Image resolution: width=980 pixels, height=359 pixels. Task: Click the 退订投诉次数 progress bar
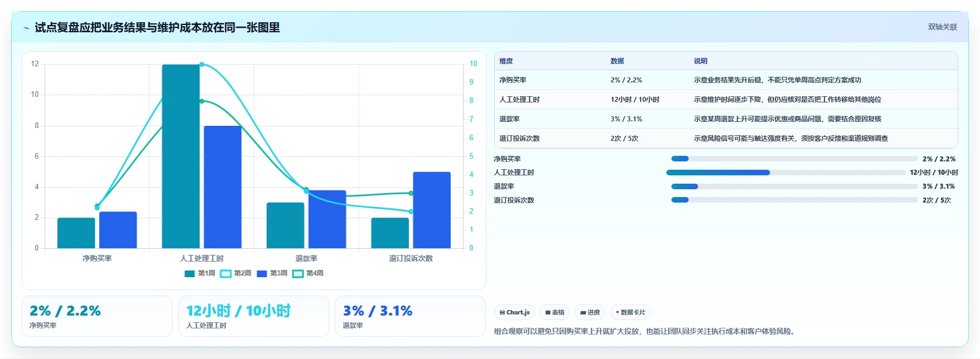794,200
